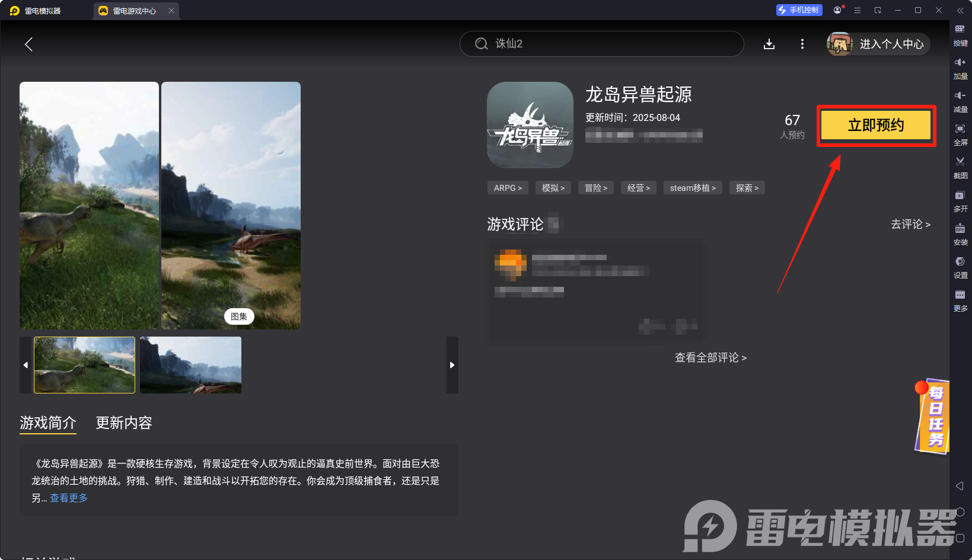Viewport: 972px width, 560px height.
Task: Click the 减量 volume down icon
Action: (x=961, y=101)
